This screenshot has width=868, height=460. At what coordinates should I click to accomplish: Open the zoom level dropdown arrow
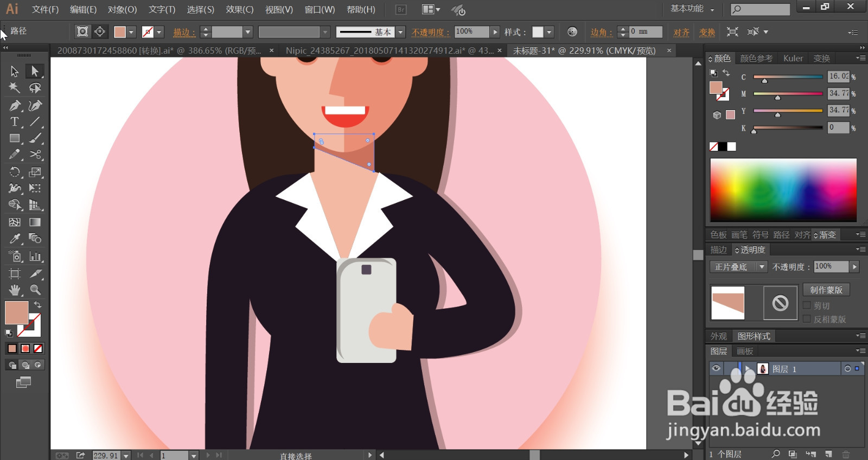[126, 456]
